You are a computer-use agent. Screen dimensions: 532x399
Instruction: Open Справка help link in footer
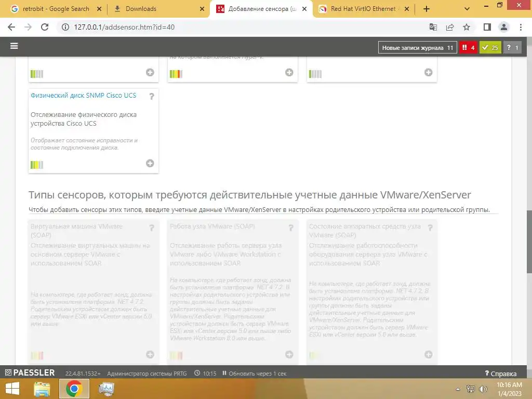click(x=501, y=374)
